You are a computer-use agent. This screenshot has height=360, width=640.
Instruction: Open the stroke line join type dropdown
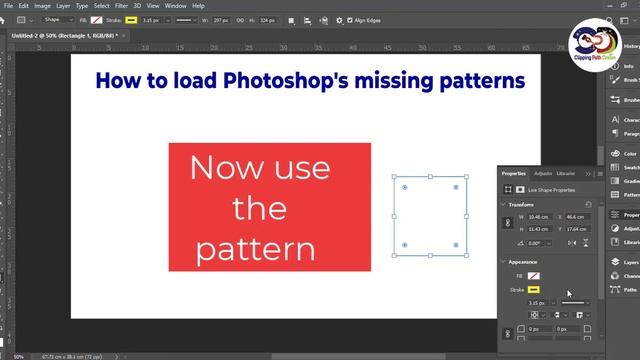click(583, 315)
